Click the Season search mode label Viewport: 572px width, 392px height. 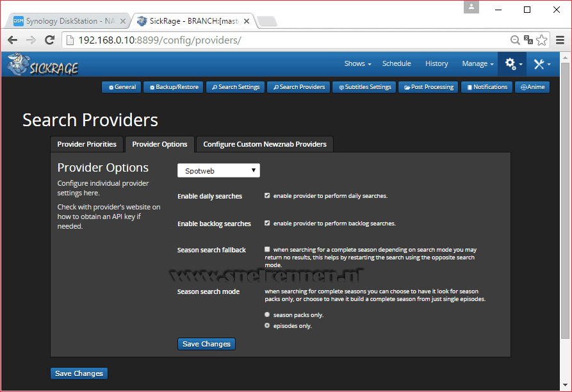(208, 291)
